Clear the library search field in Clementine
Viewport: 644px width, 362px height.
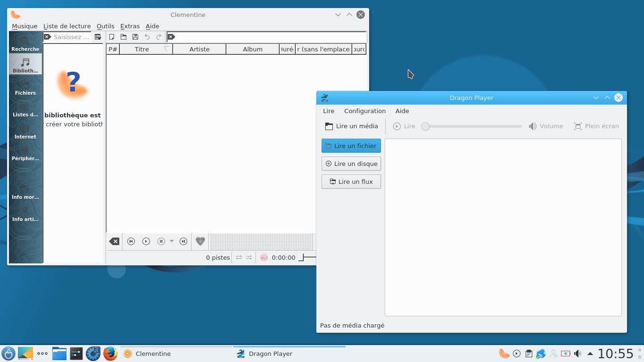47,37
